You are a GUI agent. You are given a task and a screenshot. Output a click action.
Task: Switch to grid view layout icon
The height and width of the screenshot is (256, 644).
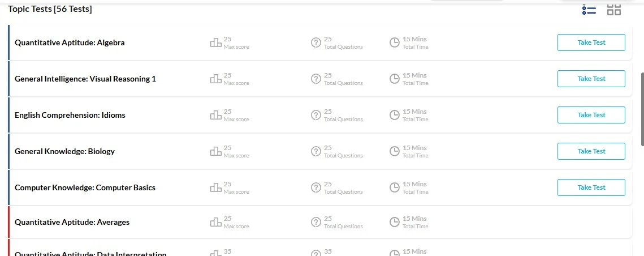coord(614,10)
